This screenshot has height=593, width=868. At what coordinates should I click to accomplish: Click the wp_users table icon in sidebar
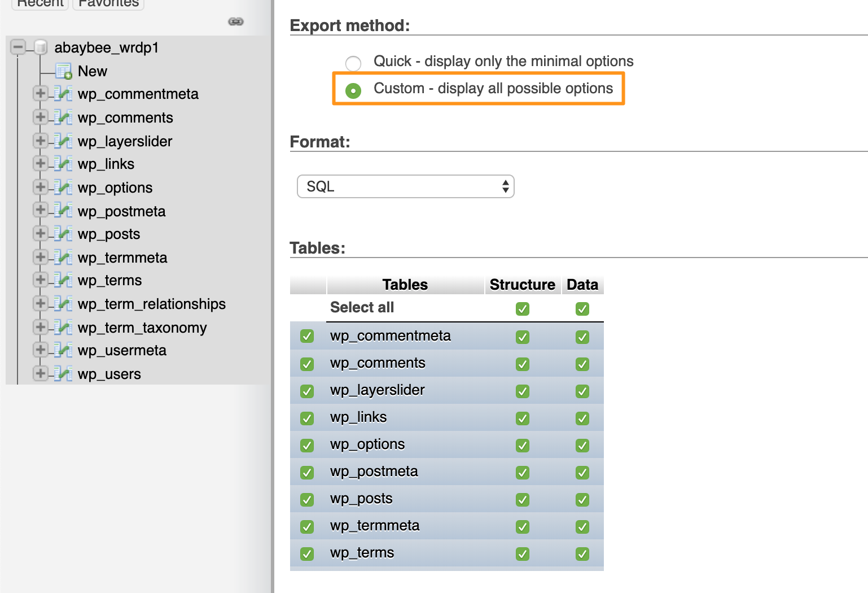63,374
